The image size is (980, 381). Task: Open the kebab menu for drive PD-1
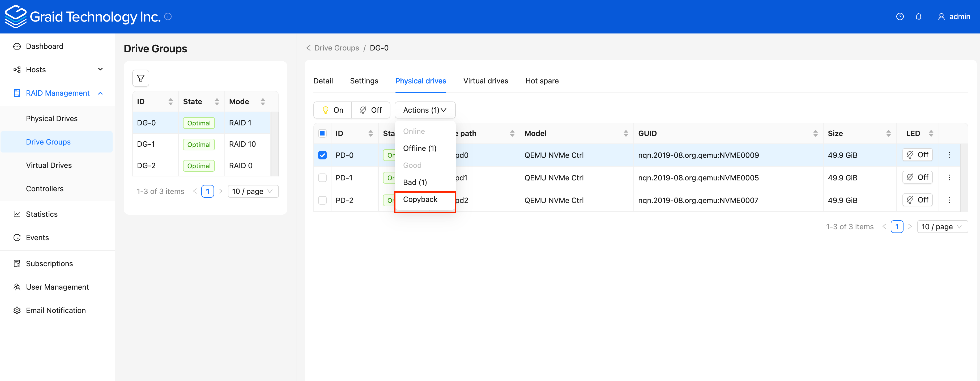(x=949, y=177)
